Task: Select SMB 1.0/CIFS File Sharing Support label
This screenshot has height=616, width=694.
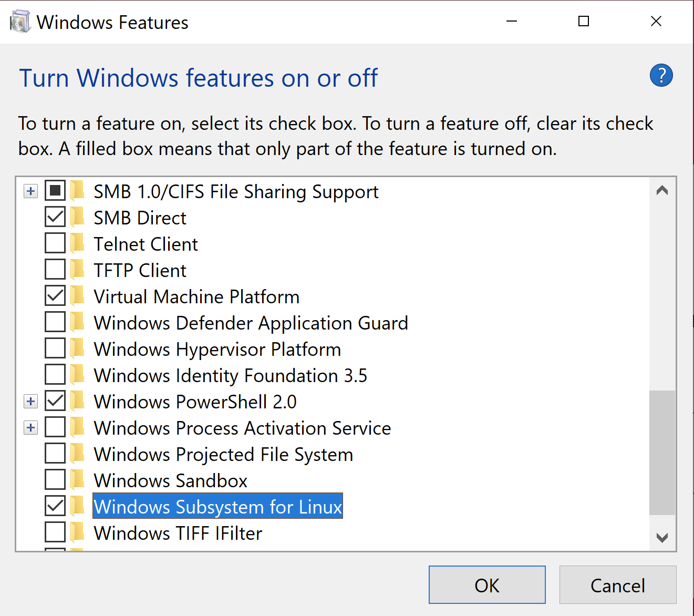Action: pos(236,192)
